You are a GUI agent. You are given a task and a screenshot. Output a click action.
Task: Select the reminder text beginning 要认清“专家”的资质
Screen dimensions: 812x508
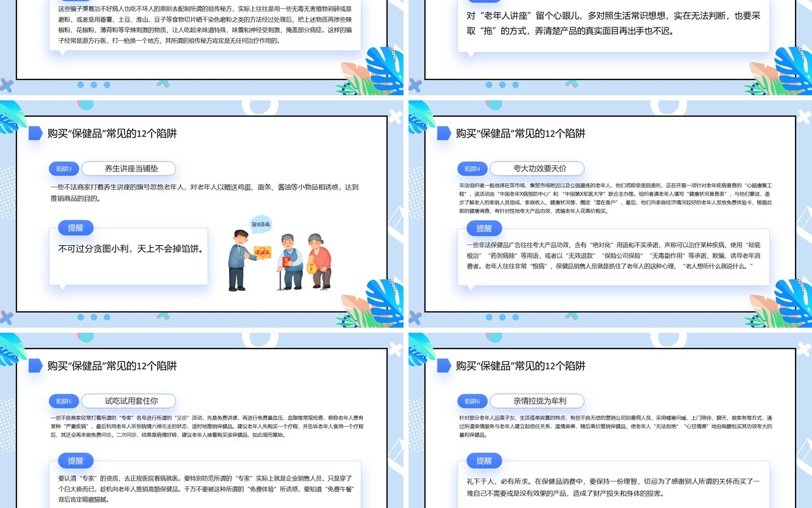click(x=205, y=489)
